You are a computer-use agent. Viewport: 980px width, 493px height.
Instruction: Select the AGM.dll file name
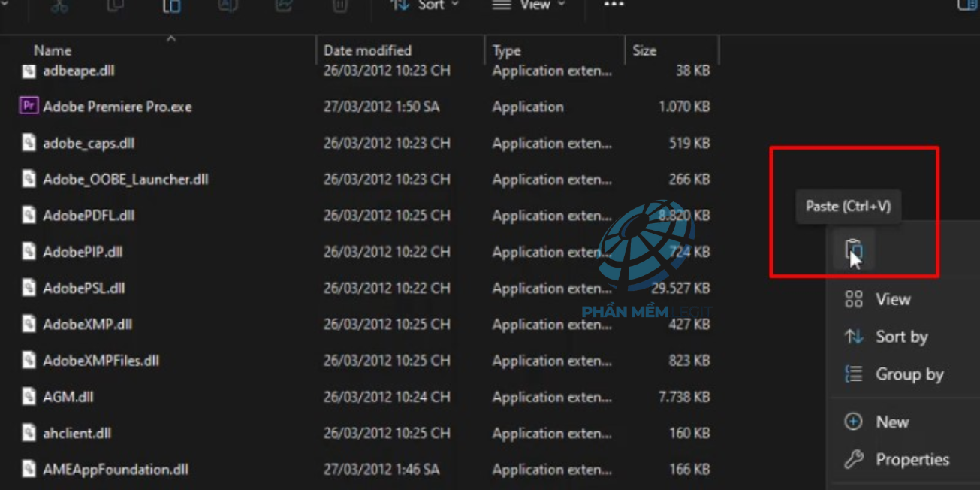tap(68, 397)
